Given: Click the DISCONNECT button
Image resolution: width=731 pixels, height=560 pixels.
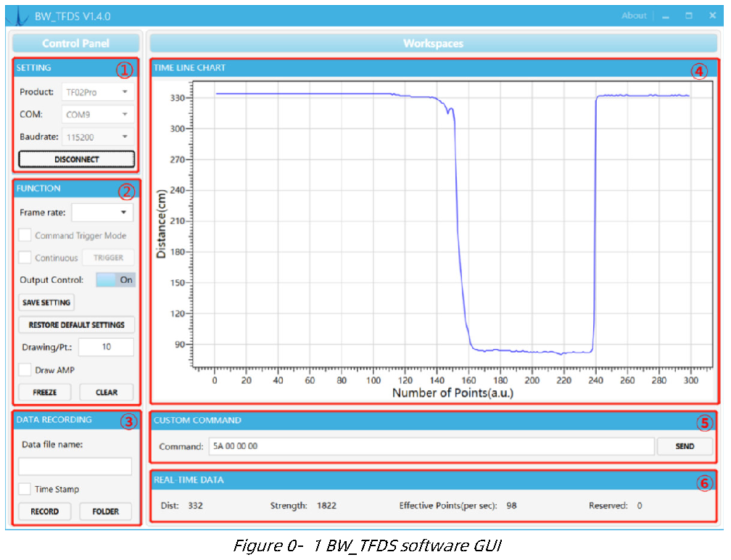Looking at the screenshot, I should click(x=76, y=160).
